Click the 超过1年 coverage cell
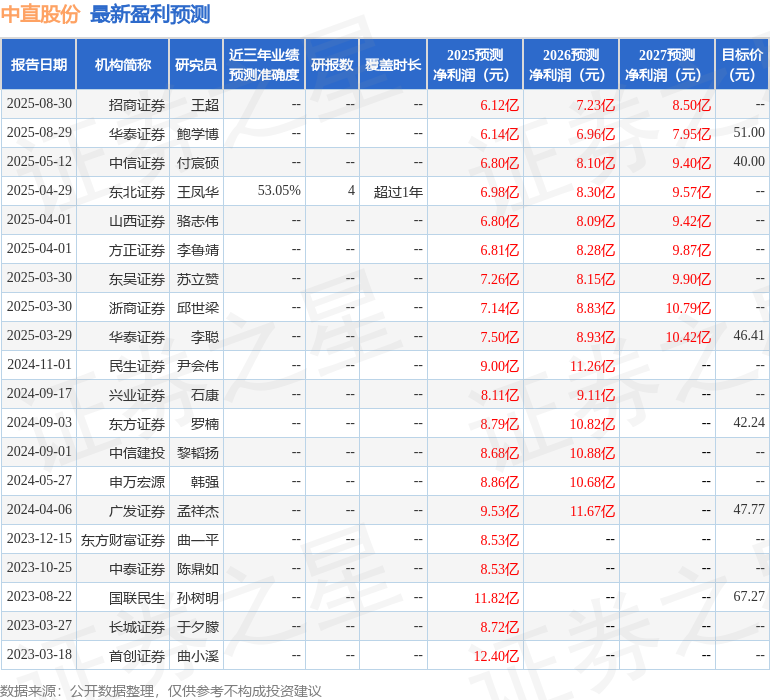The height and width of the screenshot is (700, 770). pyautogui.click(x=398, y=191)
